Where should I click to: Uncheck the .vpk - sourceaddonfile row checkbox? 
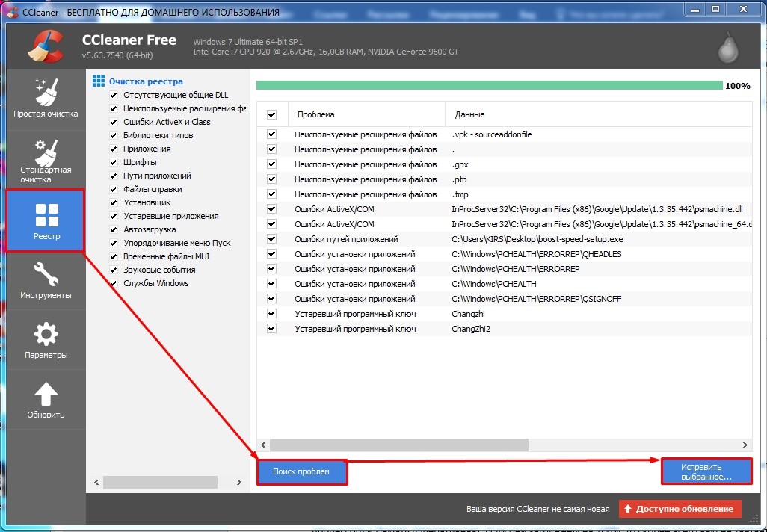(x=271, y=134)
